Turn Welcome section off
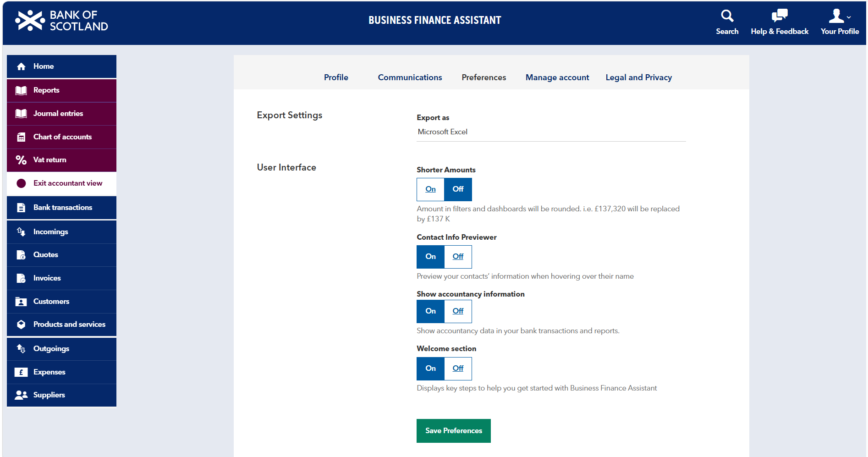Viewport: 868px width, 457px height. (x=458, y=369)
